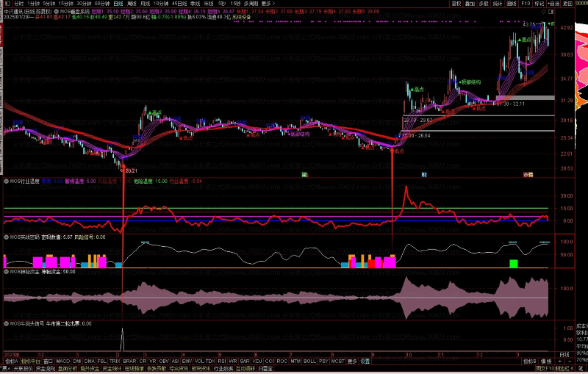This screenshot has width=588, height=374.
Task: Open 分时 intraday view
Action: pyautogui.click(x=19, y=4)
